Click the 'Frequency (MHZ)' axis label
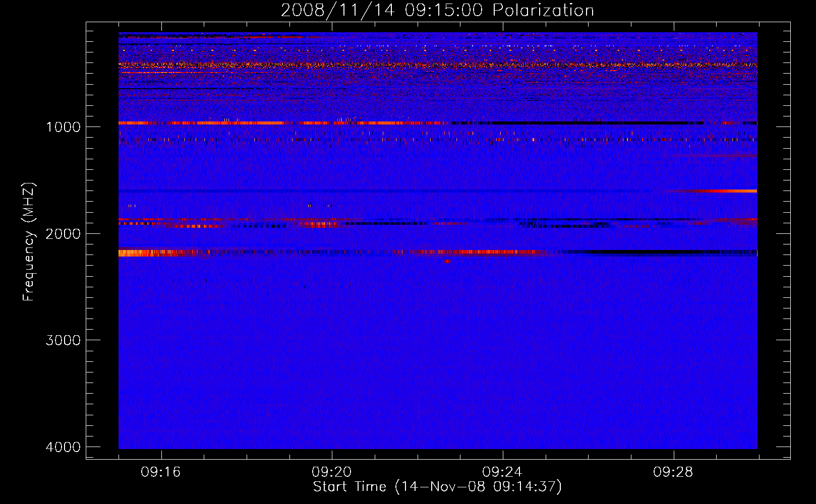 click(29, 242)
